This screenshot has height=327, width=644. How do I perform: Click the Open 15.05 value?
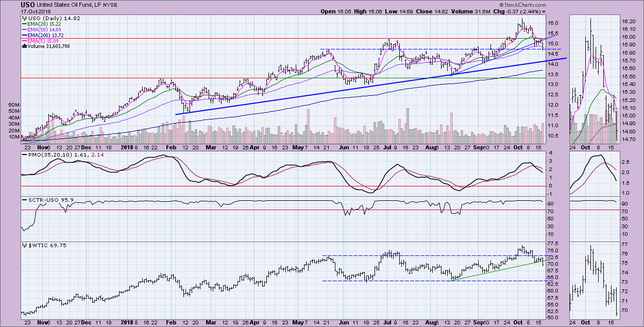click(x=335, y=11)
